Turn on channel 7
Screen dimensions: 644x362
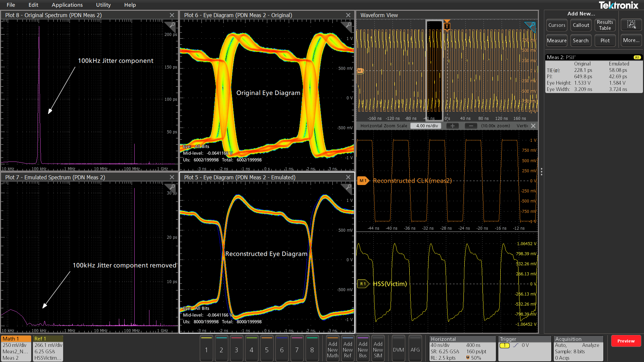(297, 348)
